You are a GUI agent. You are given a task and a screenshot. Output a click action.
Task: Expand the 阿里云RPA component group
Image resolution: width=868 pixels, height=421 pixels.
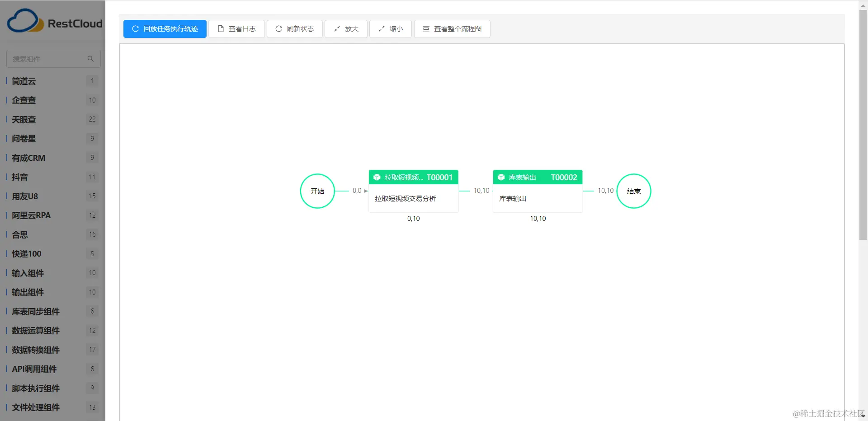(53, 215)
